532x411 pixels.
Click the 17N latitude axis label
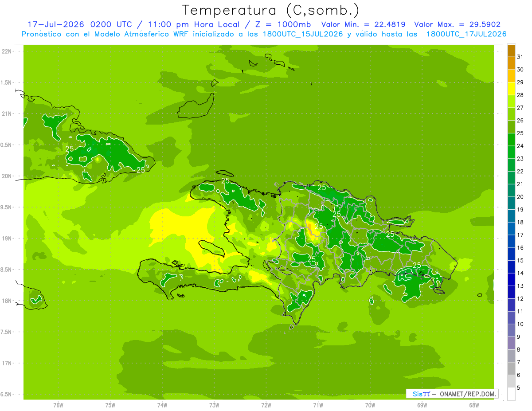coord(8,363)
